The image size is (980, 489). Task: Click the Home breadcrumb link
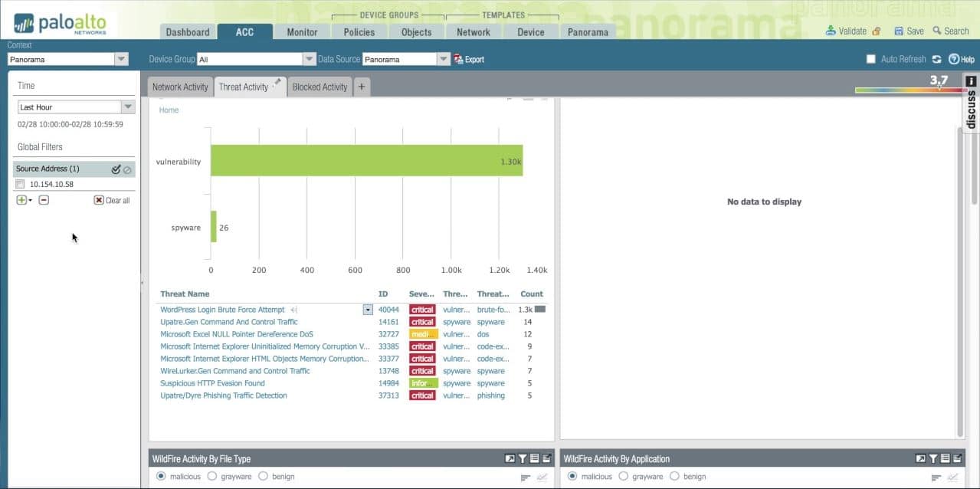[x=169, y=110]
